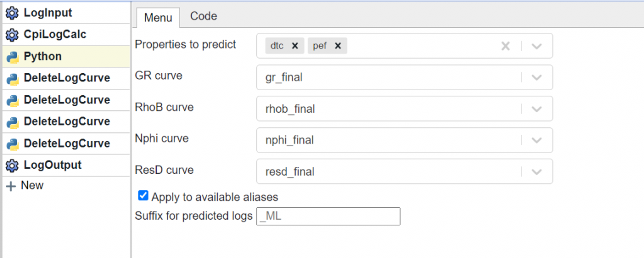The width and height of the screenshot is (644, 258).
Task: Switch to the Code tab
Action: tap(203, 16)
